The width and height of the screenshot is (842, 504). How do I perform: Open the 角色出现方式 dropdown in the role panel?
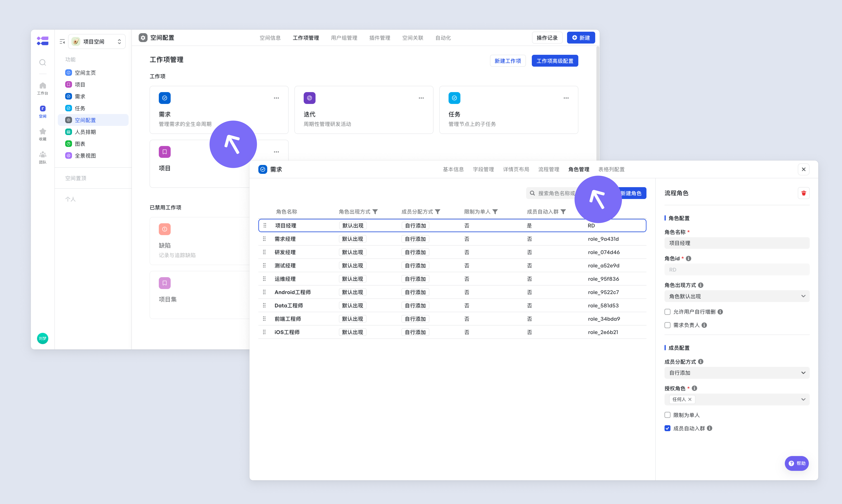pyautogui.click(x=737, y=296)
